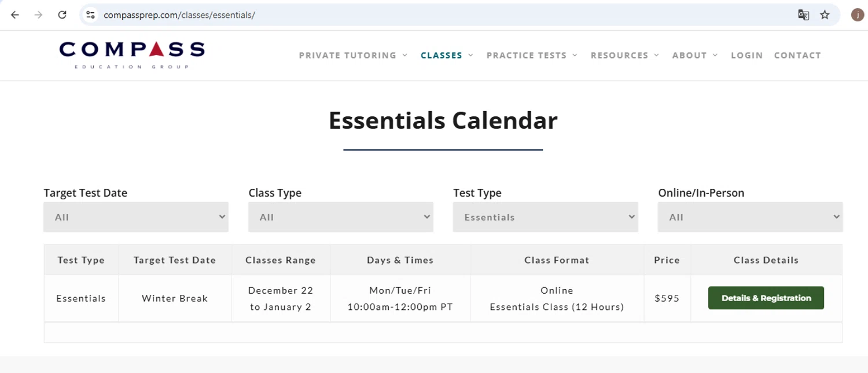
Task: Click the translate page icon
Action: point(803,15)
